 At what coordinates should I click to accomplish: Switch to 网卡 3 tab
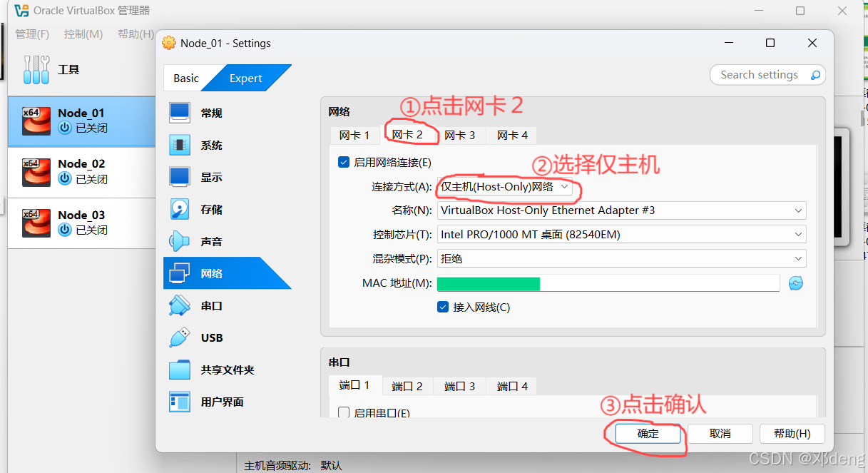[x=460, y=135]
